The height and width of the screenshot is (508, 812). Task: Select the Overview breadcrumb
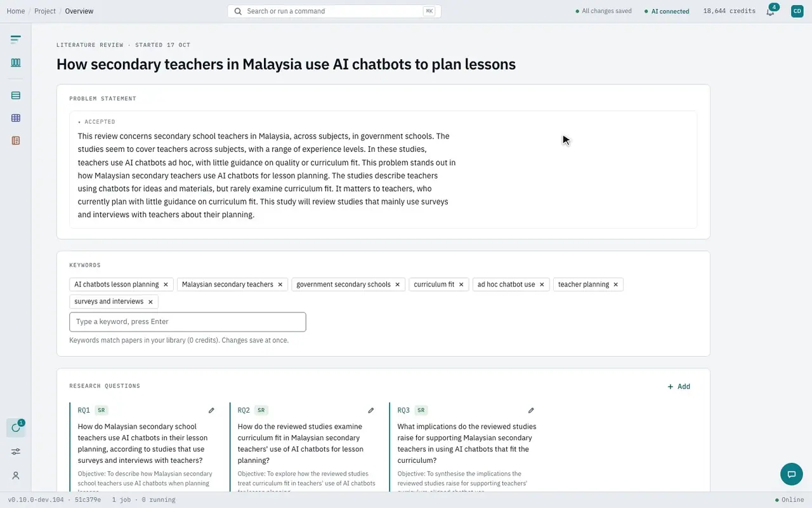point(79,11)
